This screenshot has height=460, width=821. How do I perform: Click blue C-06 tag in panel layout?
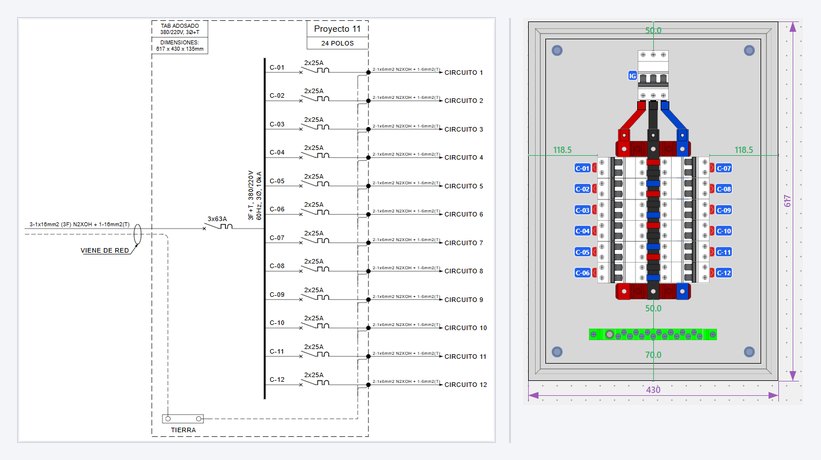point(583,273)
